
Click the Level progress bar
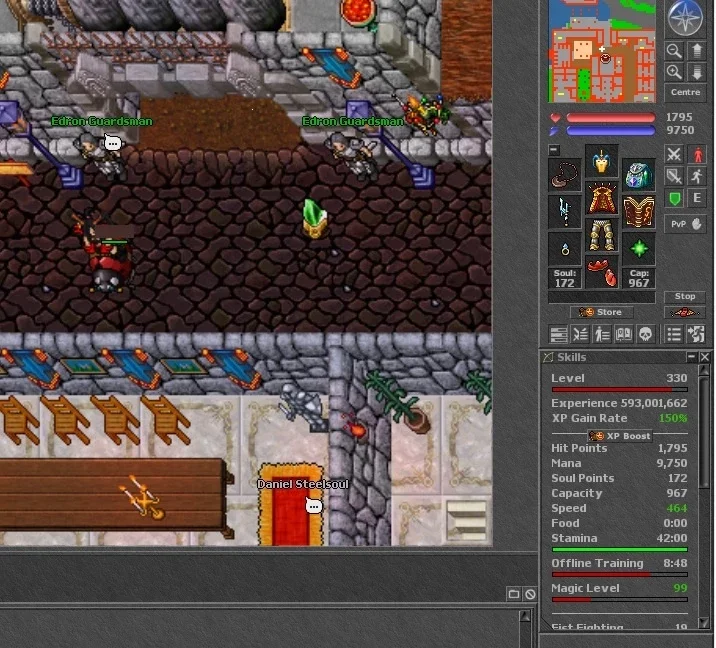(620, 390)
